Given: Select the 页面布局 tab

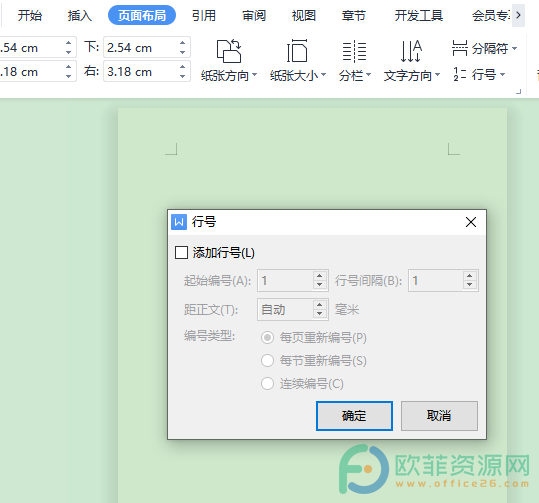Looking at the screenshot, I should (x=142, y=15).
